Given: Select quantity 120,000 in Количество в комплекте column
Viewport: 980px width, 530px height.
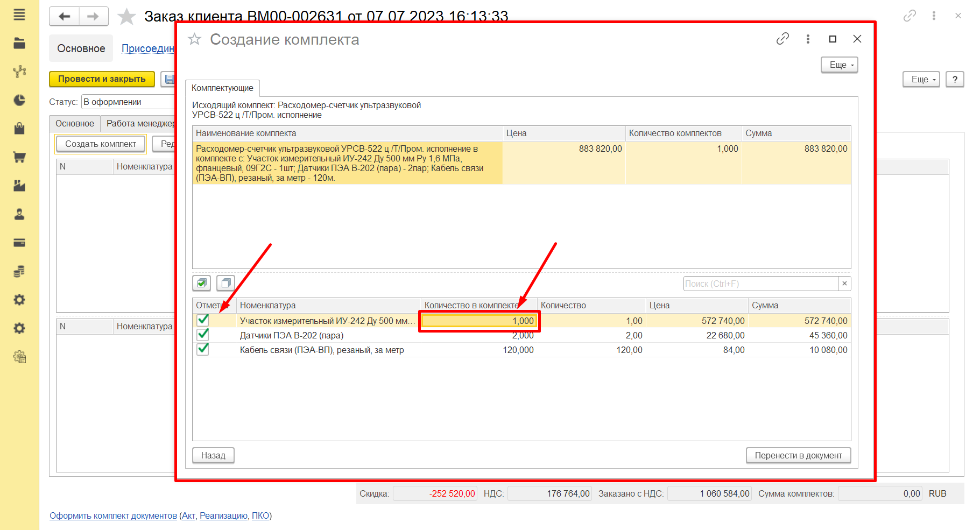Looking at the screenshot, I should point(480,350).
